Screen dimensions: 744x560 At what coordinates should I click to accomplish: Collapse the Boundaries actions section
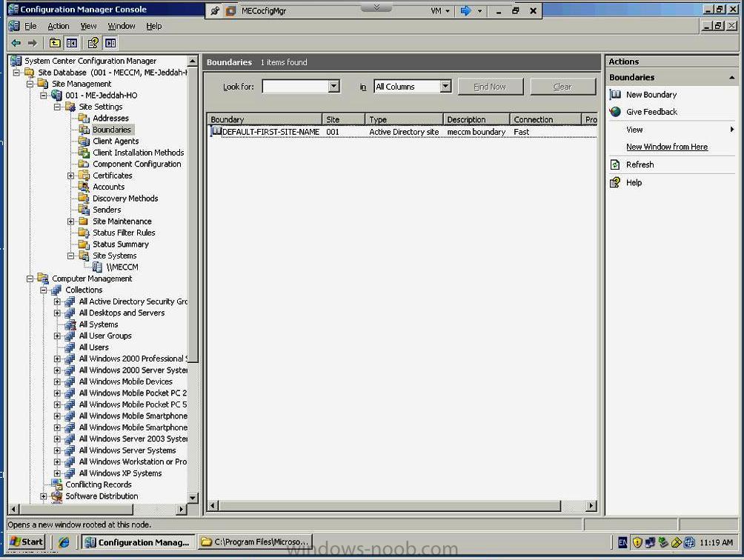click(731, 77)
